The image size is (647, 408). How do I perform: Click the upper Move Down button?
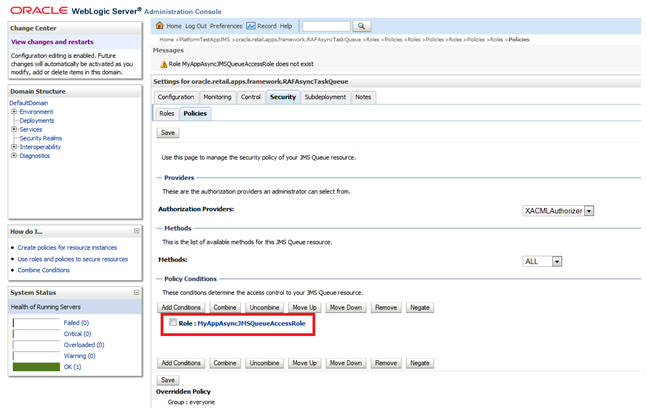point(346,308)
